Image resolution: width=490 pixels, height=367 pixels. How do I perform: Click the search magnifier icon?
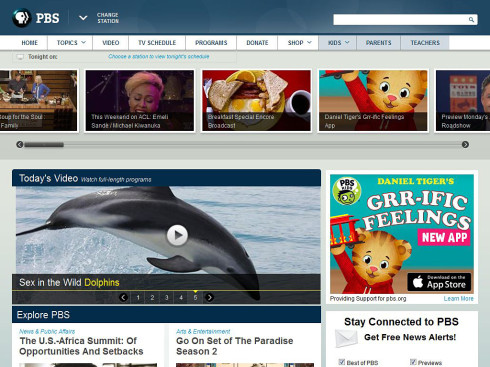click(x=471, y=20)
